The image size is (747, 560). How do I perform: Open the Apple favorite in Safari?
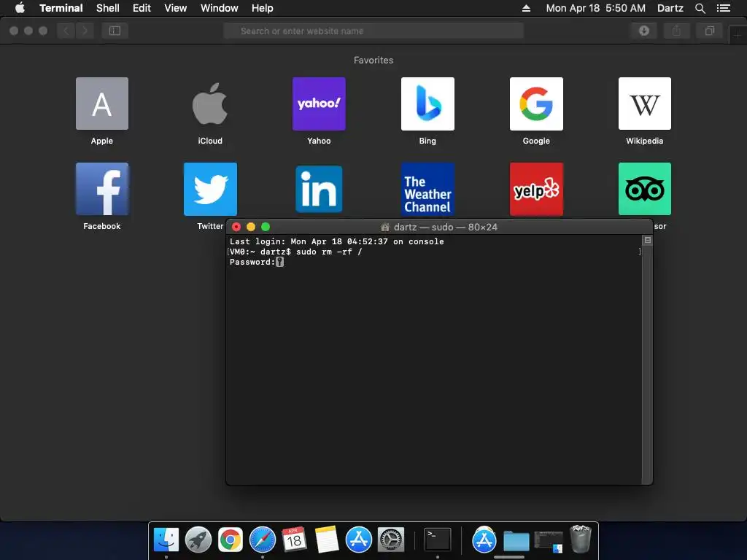click(102, 104)
